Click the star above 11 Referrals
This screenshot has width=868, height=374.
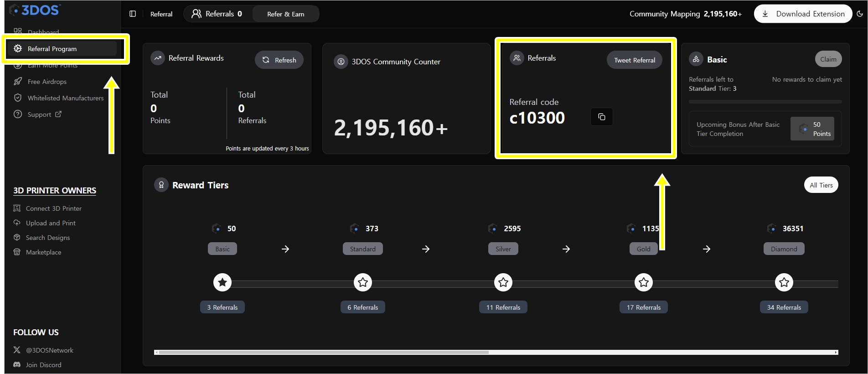(503, 282)
